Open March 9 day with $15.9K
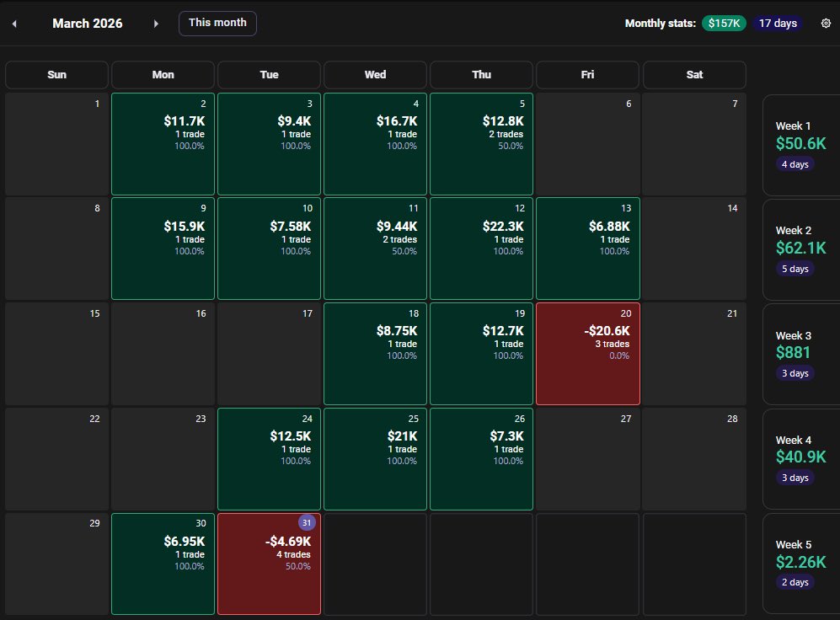This screenshot has height=620, width=840. coord(163,249)
